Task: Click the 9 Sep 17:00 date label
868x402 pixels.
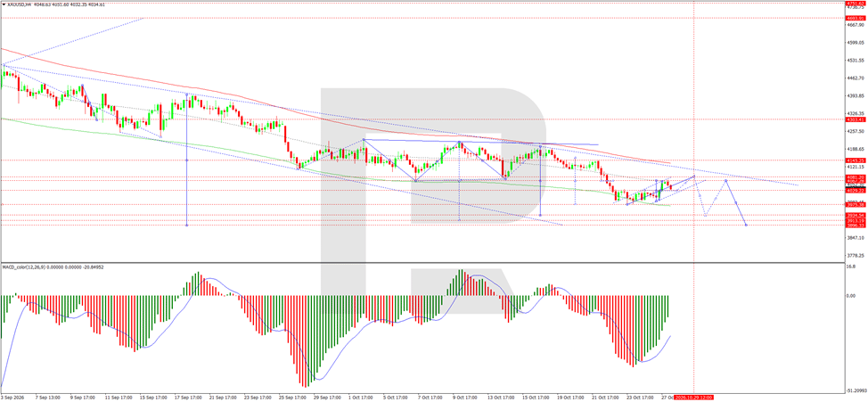Action: click(82, 398)
